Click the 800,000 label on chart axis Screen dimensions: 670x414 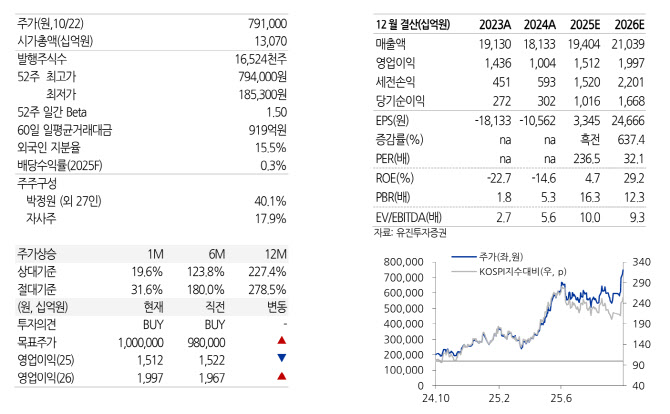[396, 260]
